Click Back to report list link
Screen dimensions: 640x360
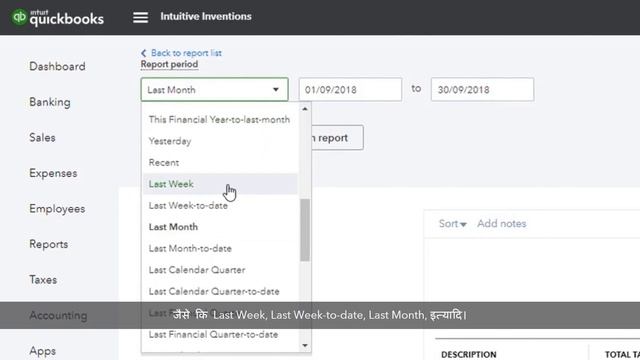(x=186, y=53)
